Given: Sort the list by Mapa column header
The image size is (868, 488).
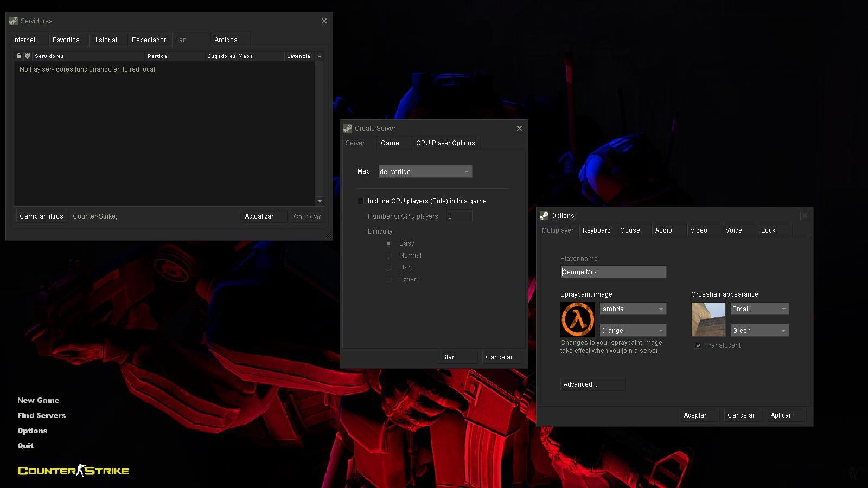Looking at the screenshot, I should (260, 56).
